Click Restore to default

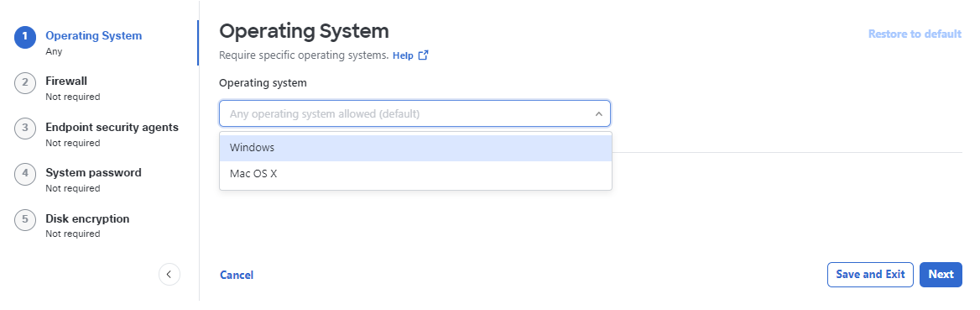point(915,34)
